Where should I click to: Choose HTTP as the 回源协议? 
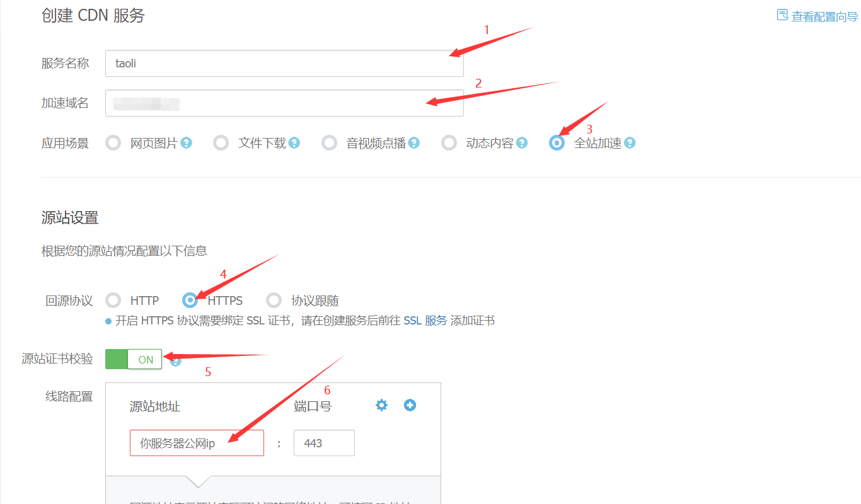click(113, 301)
